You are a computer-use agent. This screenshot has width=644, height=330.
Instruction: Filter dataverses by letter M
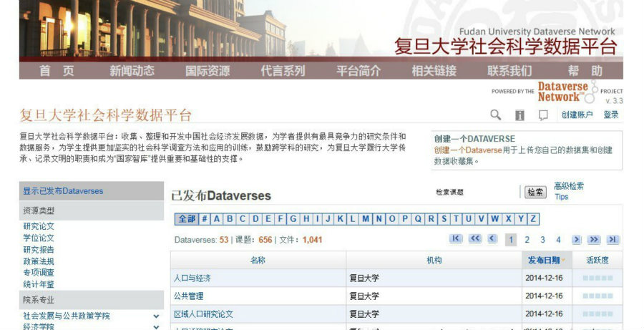(365, 219)
